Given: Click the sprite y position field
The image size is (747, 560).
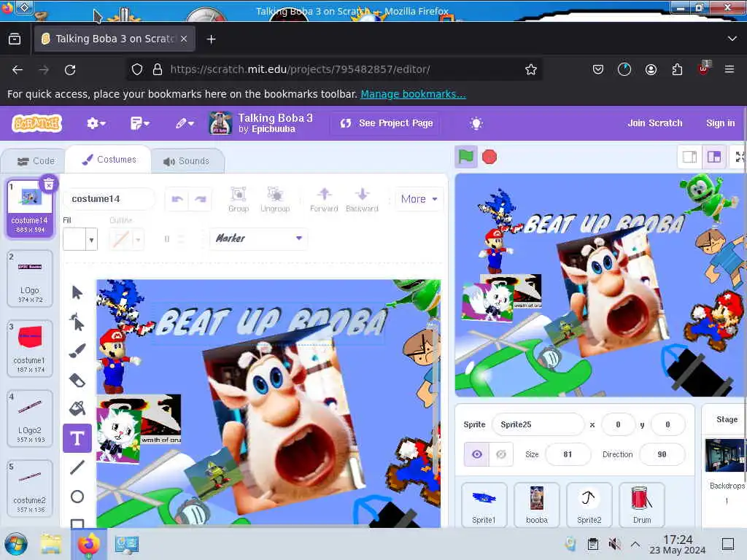Looking at the screenshot, I should click(x=667, y=424).
